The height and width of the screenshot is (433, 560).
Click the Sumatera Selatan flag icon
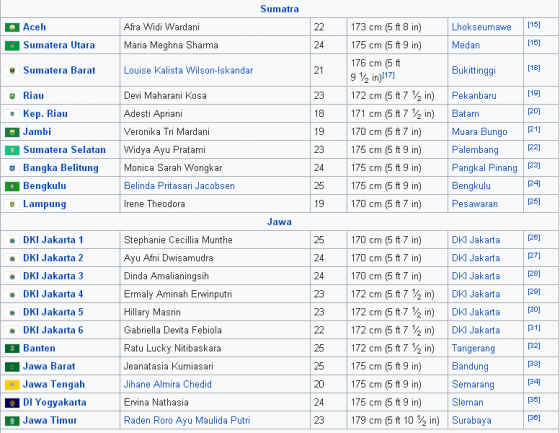[12, 150]
